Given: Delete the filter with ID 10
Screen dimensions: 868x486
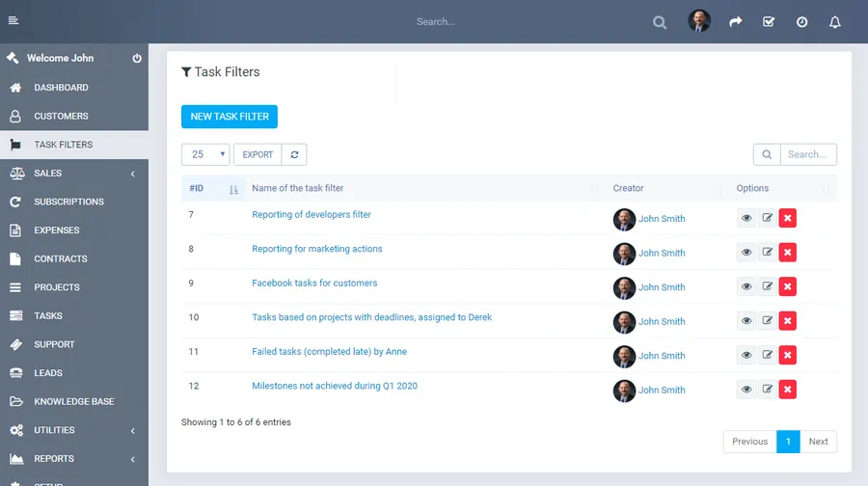Looking at the screenshot, I should click(x=788, y=321).
